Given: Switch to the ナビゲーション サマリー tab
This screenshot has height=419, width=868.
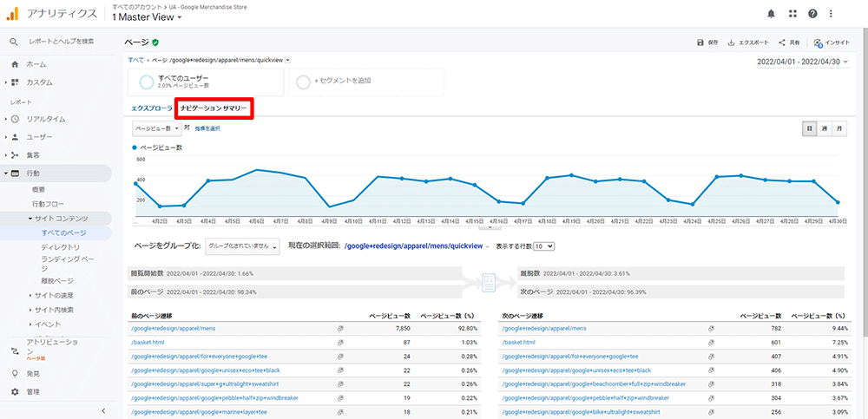Looking at the screenshot, I should (214, 108).
